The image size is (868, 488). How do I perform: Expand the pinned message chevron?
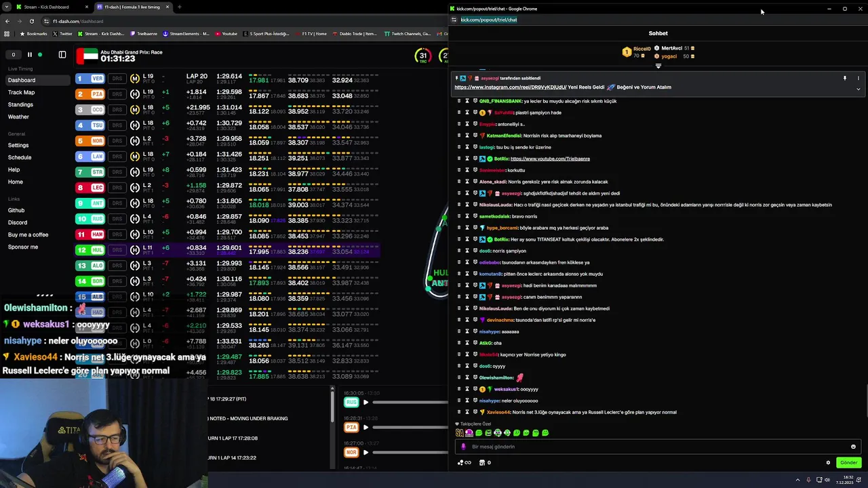pyautogui.click(x=858, y=89)
